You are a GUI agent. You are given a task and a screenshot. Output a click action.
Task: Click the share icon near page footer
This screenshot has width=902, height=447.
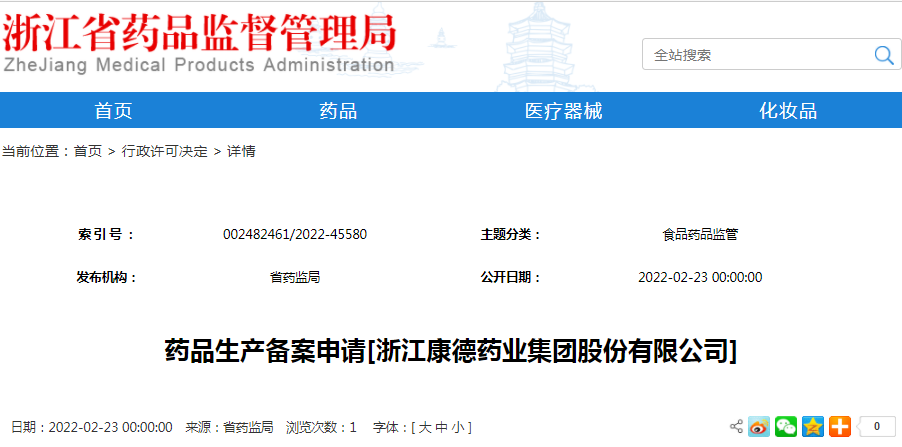coord(736,426)
